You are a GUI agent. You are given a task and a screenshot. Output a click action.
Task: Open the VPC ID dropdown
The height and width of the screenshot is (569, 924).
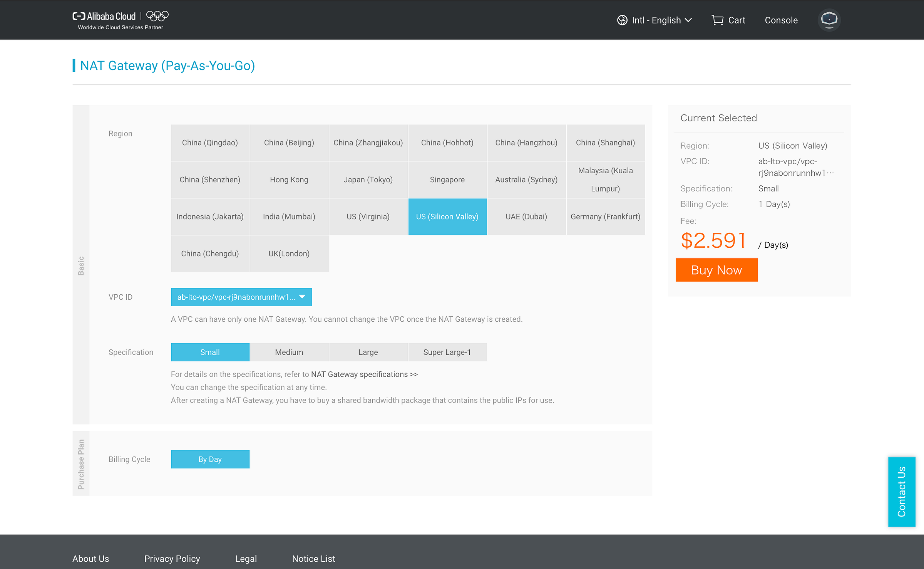pyautogui.click(x=236, y=297)
